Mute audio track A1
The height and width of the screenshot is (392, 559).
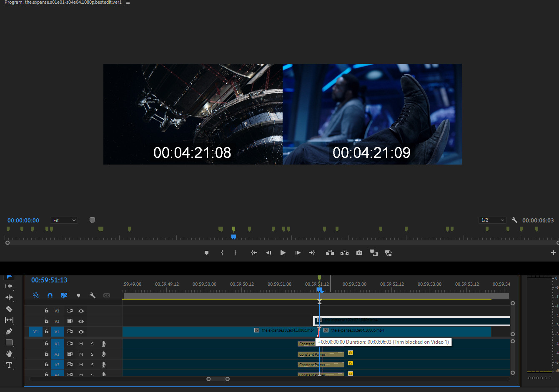(81, 344)
